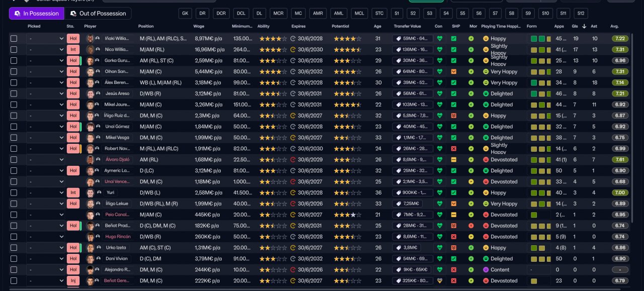Click the transfer value field for Gorka Guruzeta

[x=413, y=60]
